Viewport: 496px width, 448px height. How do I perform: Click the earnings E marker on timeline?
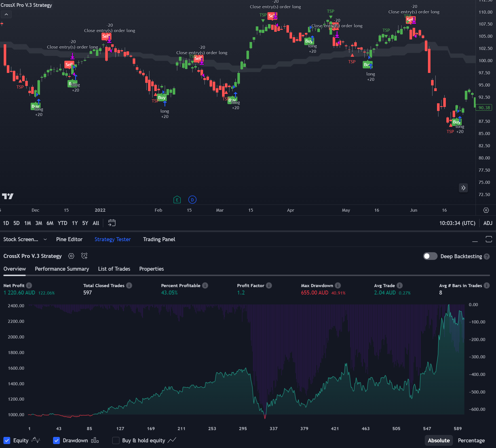click(x=177, y=200)
